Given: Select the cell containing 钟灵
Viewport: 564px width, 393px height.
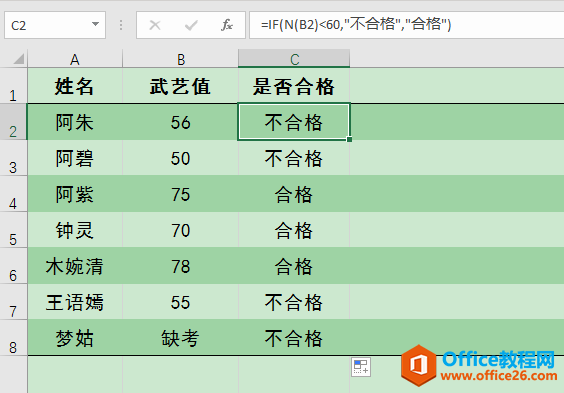Looking at the screenshot, I should tap(75, 230).
